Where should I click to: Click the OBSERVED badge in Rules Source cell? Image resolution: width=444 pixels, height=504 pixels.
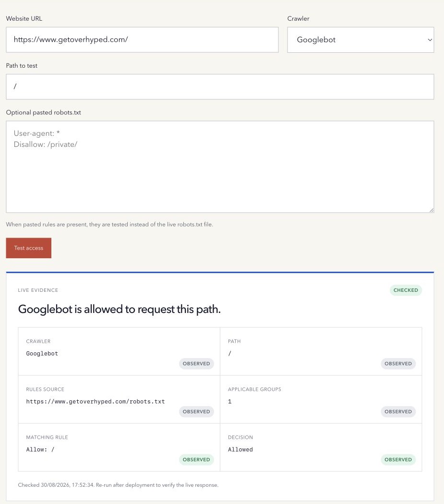pyautogui.click(x=196, y=411)
